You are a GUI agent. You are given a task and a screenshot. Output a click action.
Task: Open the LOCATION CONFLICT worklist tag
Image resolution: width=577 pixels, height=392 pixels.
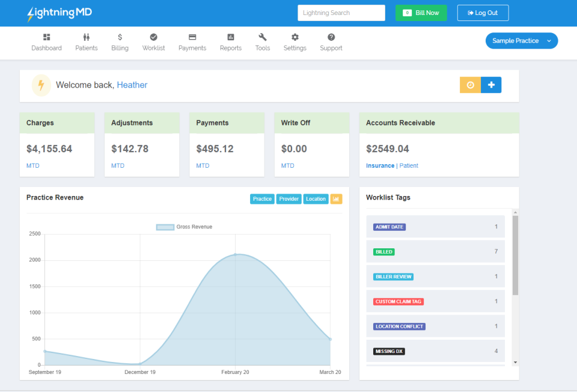click(x=399, y=326)
